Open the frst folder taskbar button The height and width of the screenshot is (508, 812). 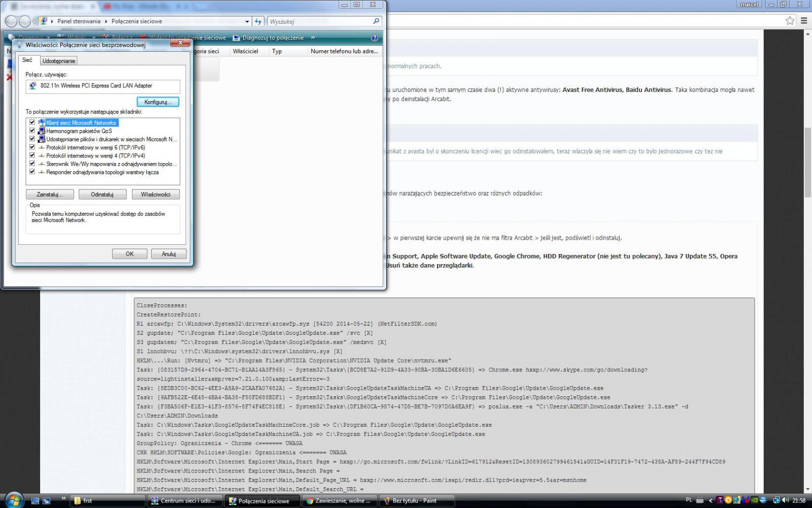107,500
